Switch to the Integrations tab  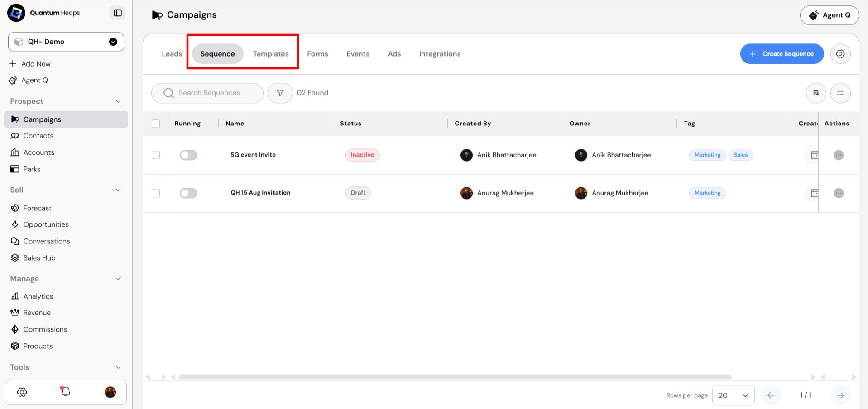coord(440,54)
